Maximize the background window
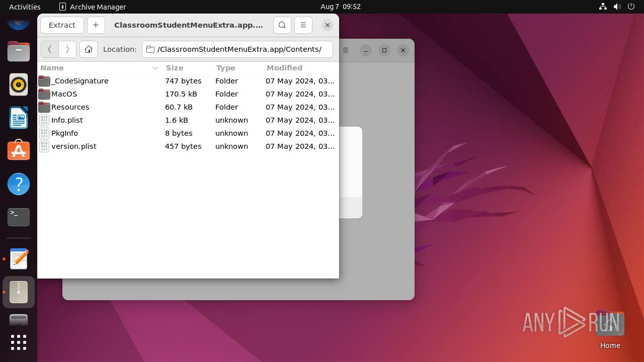 pos(384,50)
